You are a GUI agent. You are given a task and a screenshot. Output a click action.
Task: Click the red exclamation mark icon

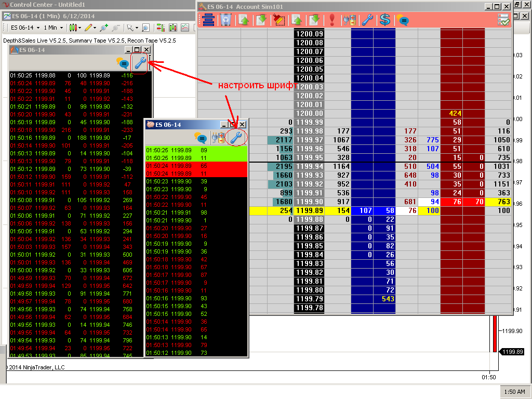click(332, 20)
